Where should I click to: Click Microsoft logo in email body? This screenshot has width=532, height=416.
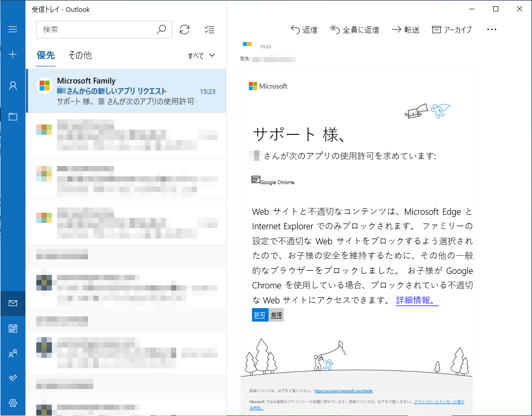pos(268,86)
